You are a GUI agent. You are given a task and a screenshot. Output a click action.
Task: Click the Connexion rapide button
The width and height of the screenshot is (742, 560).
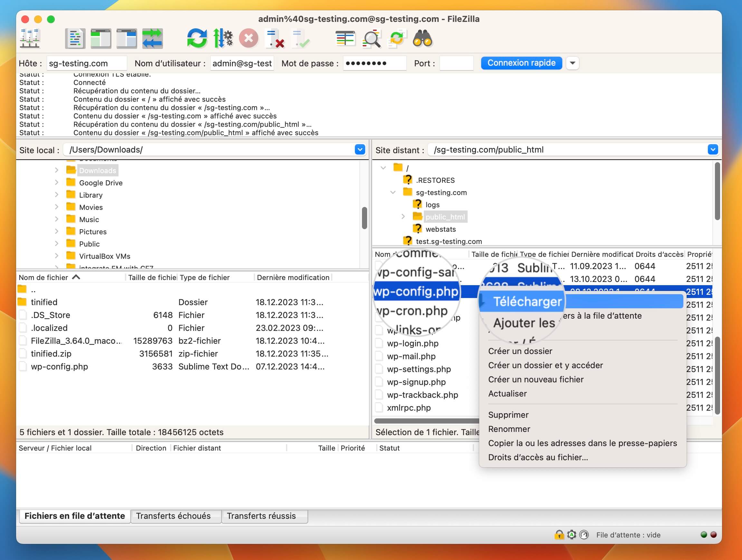pos(521,63)
